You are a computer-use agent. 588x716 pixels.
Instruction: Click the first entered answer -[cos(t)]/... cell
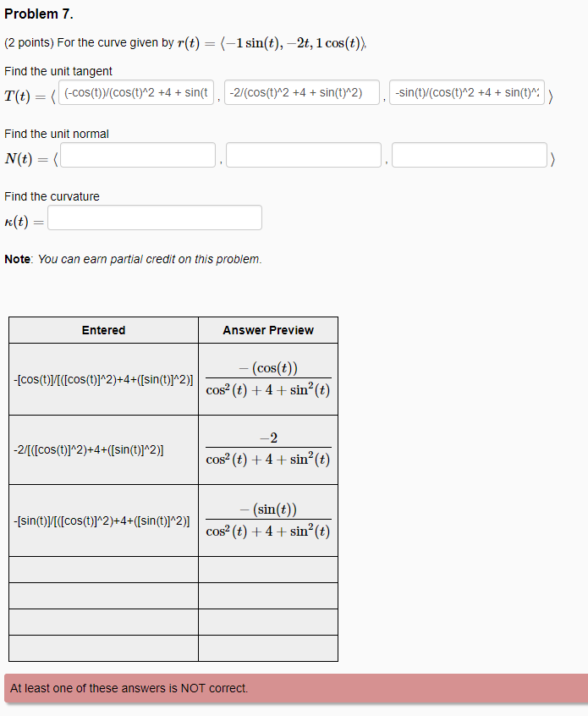tap(103, 379)
